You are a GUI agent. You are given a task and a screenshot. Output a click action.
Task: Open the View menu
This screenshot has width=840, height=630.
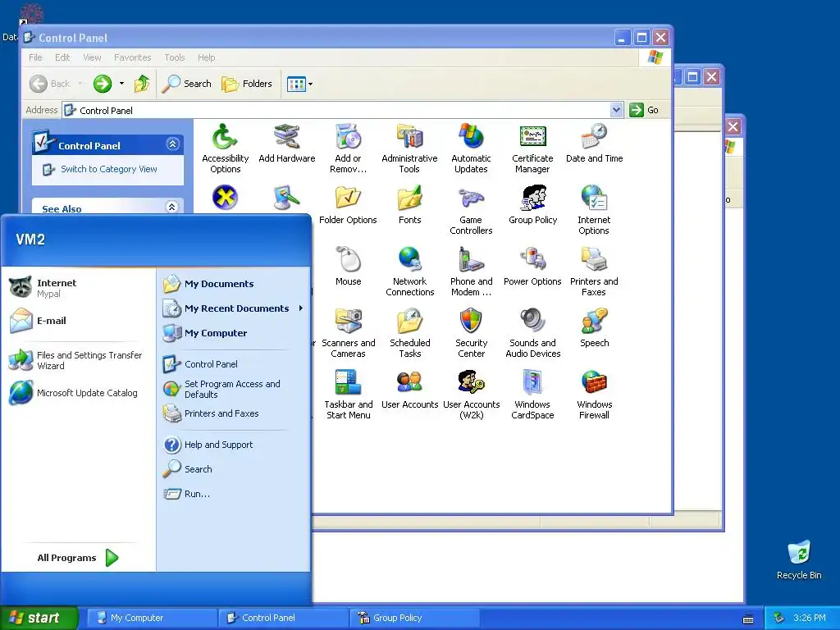tap(92, 57)
